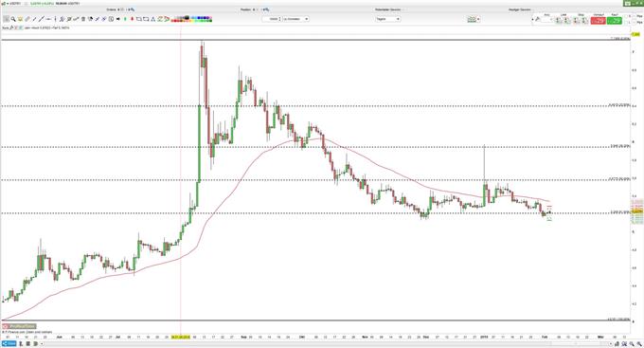Click the number-of-units input field

271,19
